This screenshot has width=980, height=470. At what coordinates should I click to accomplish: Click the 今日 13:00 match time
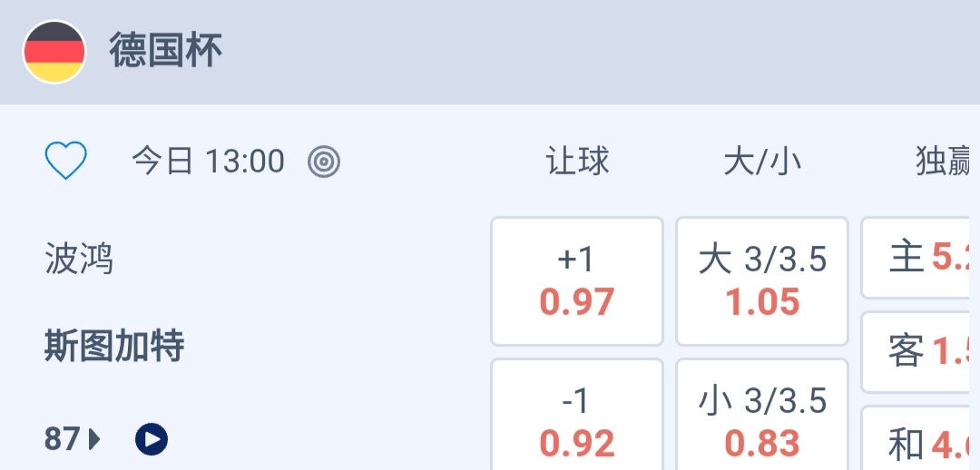tap(209, 162)
